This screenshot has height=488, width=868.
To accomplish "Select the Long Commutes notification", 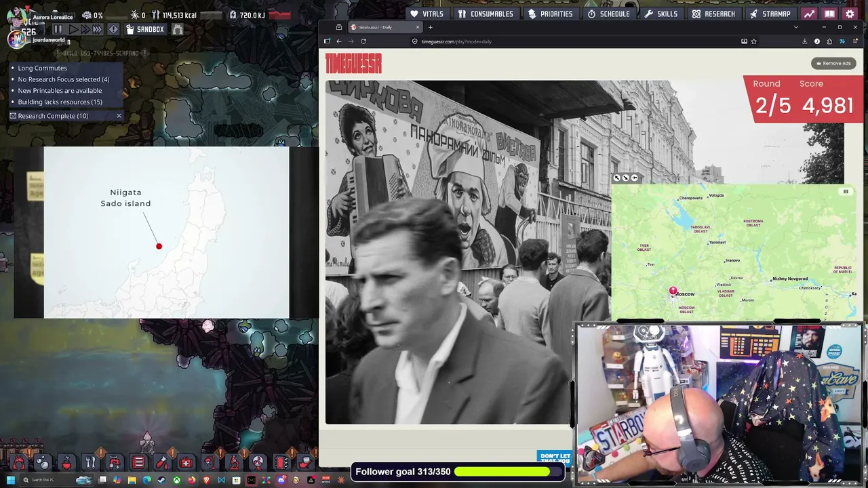I will 43,68.
